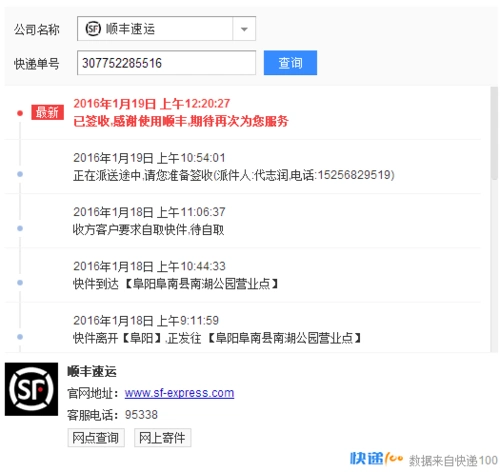
Task: Click the red 最新 badge
Action: point(47,112)
